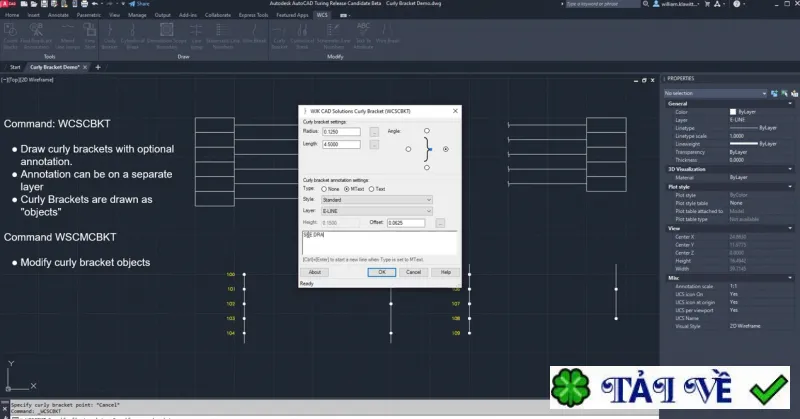Select the Count Blocks tool icon
This screenshot has height=419, width=800.
click(x=11, y=36)
